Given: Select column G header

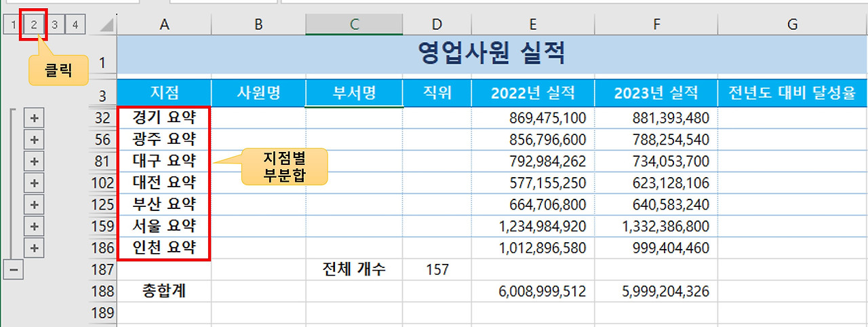Looking at the screenshot, I should tap(793, 25).
